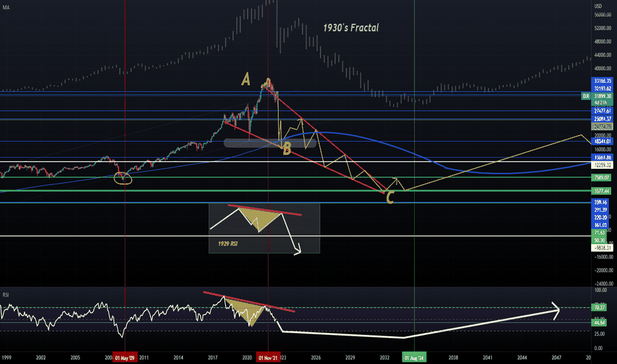The image size is (617, 364).
Task: Select the "1930's Fractal" text annotation
Action: click(351, 28)
